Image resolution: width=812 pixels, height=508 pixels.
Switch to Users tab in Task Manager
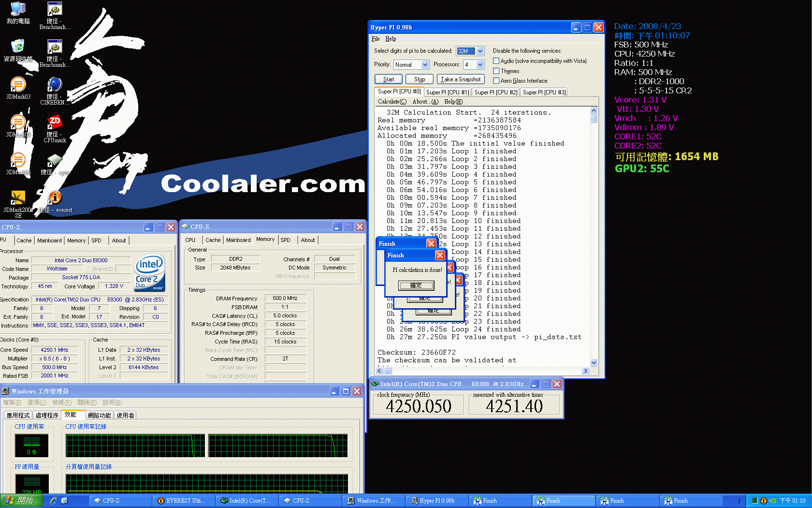point(125,415)
